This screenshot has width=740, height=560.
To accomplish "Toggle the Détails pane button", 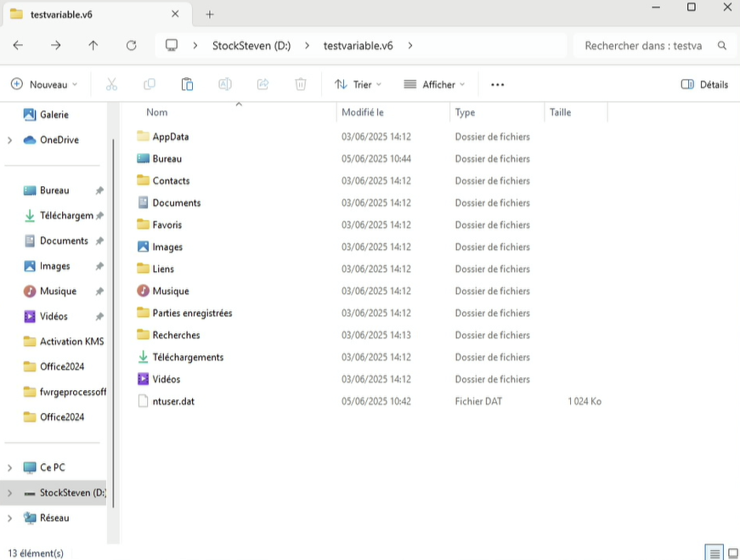I will [x=704, y=84].
